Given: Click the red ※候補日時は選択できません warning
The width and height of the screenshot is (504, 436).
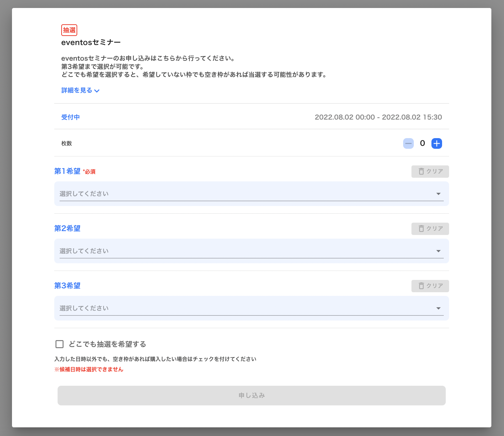Looking at the screenshot, I should click(x=89, y=369).
